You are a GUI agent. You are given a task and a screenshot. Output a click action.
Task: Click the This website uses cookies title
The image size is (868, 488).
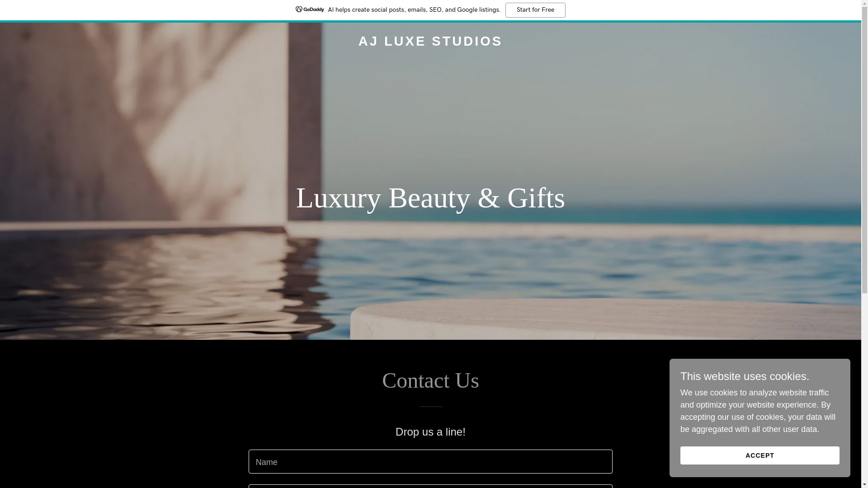[745, 376]
